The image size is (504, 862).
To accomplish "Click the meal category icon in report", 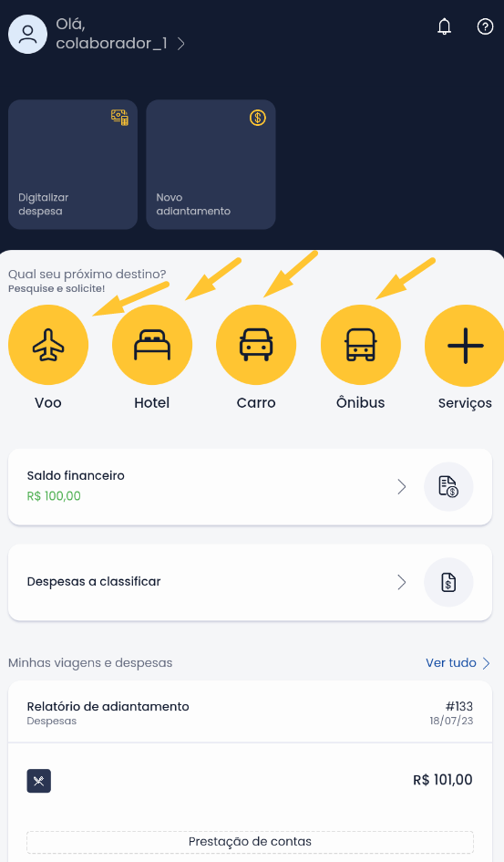I will click(x=39, y=781).
